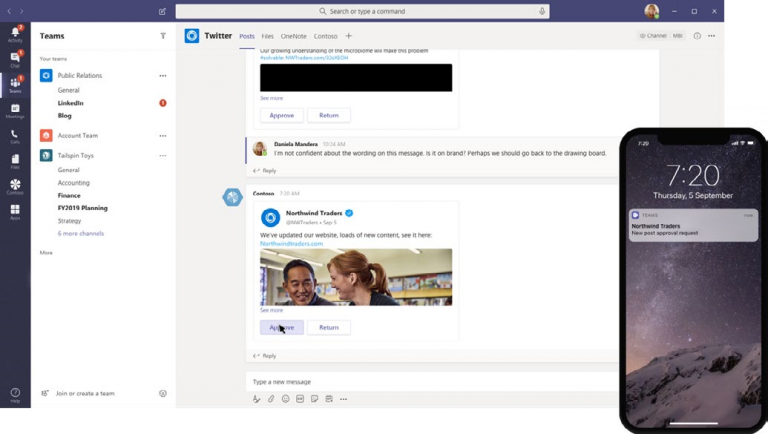The height and width of the screenshot is (434, 768).
Task: Open more options for Public Relations team
Action: coord(163,76)
